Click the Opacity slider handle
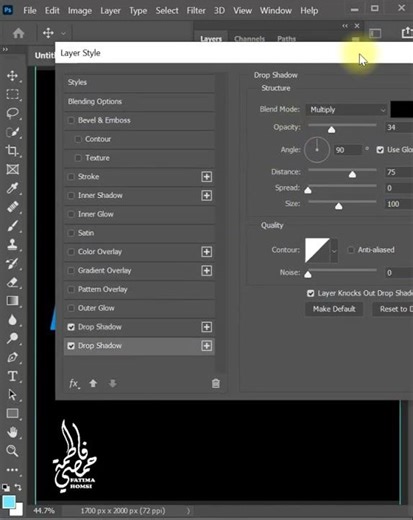 point(331,130)
